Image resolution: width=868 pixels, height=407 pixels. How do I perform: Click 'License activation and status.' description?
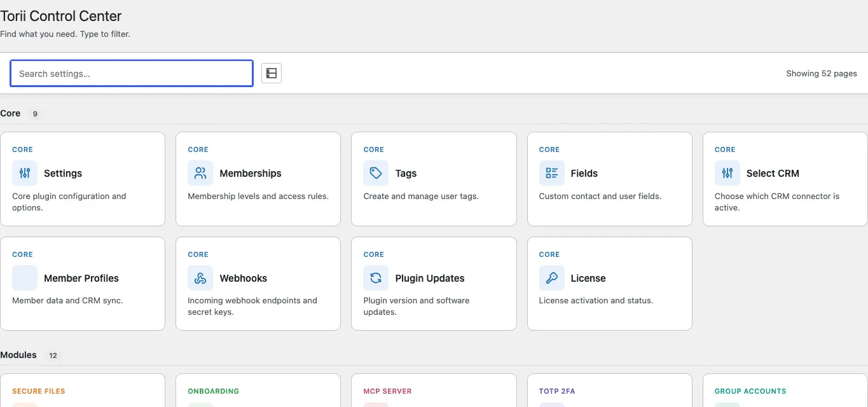[x=596, y=300]
